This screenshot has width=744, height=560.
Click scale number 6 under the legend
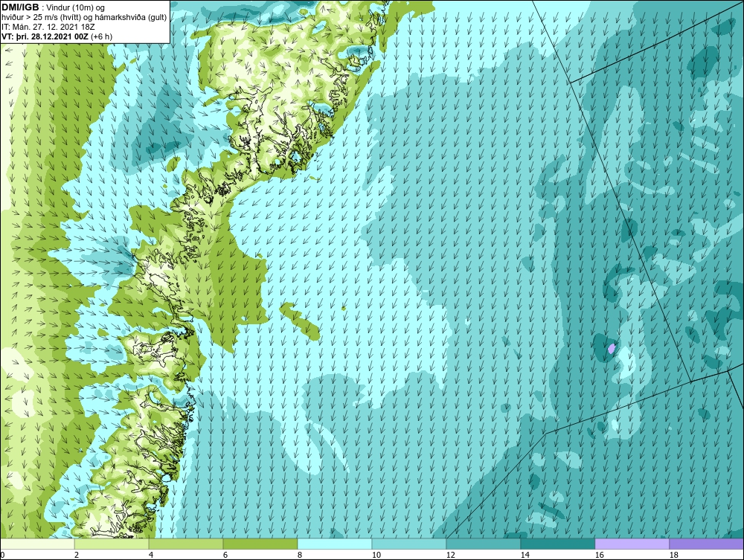[225, 555]
